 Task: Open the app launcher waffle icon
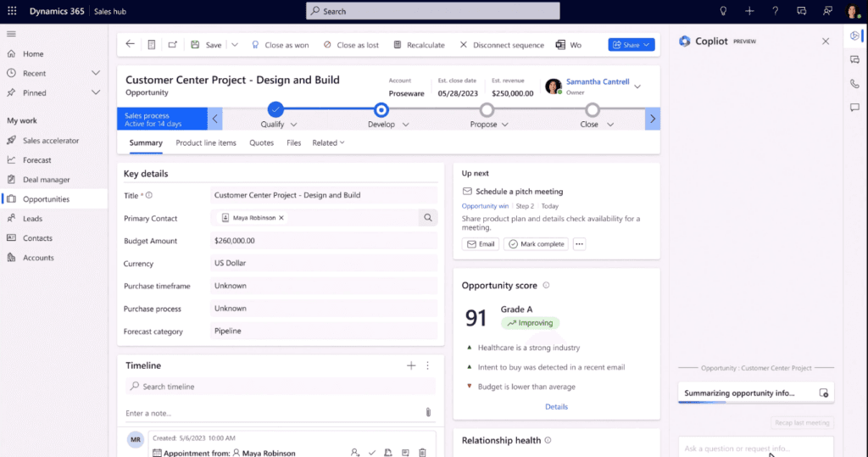12,11
